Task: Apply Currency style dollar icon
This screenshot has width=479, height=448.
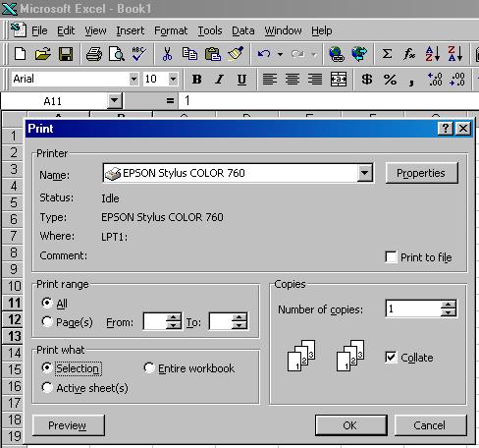Action: pyautogui.click(x=367, y=80)
